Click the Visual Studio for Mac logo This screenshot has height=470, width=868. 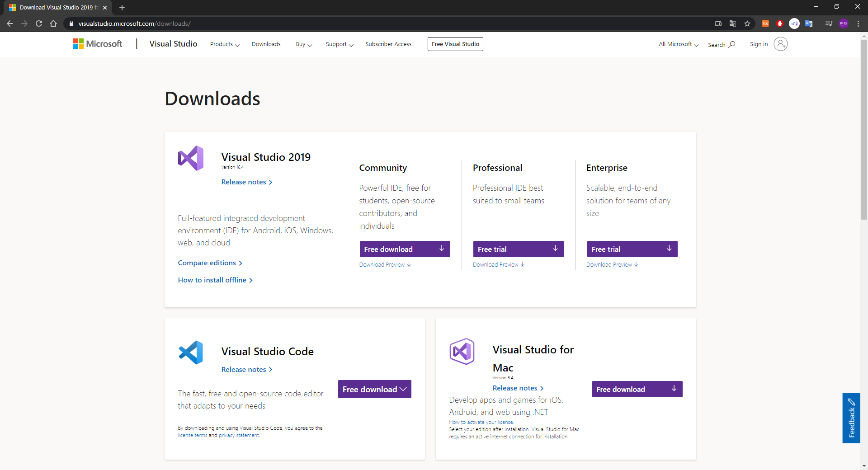point(462,352)
